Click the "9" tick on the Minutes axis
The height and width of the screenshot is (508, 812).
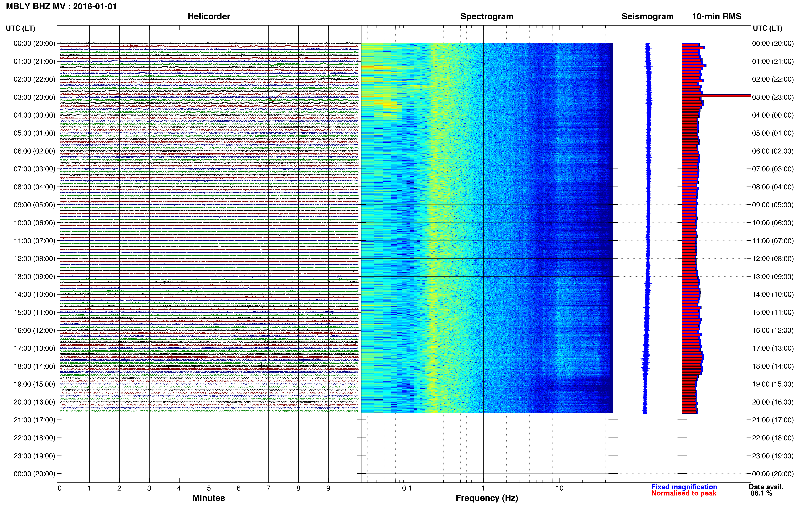(328, 488)
